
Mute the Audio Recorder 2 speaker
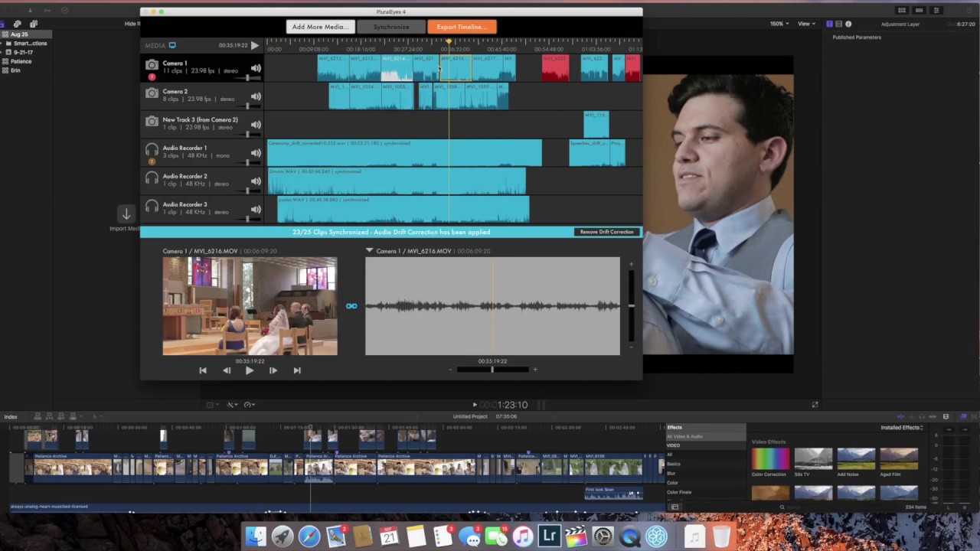click(256, 181)
